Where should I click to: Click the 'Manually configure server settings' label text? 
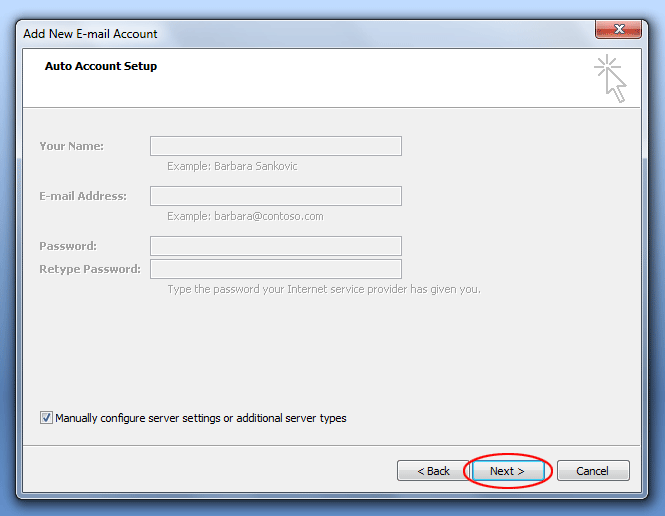(201, 418)
